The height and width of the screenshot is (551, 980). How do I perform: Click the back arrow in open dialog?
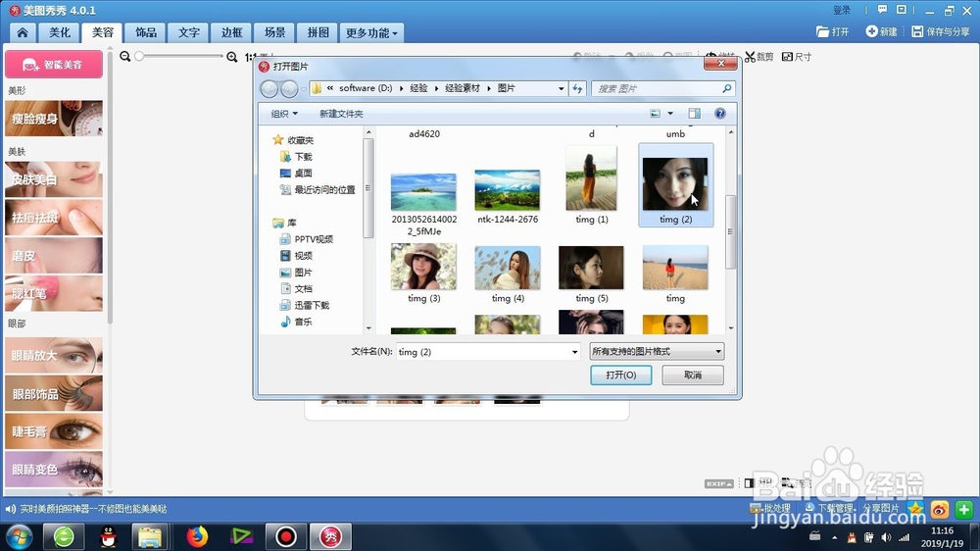(269, 89)
